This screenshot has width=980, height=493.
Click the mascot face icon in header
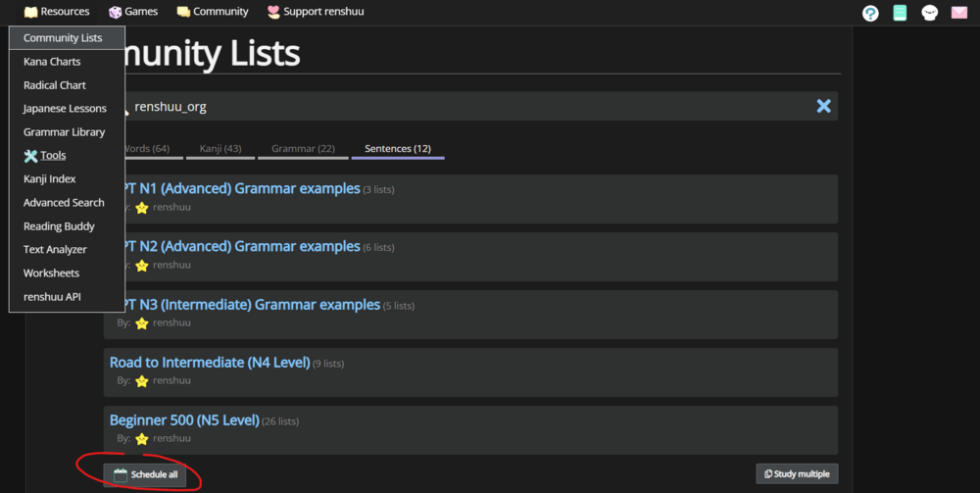[929, 13]
